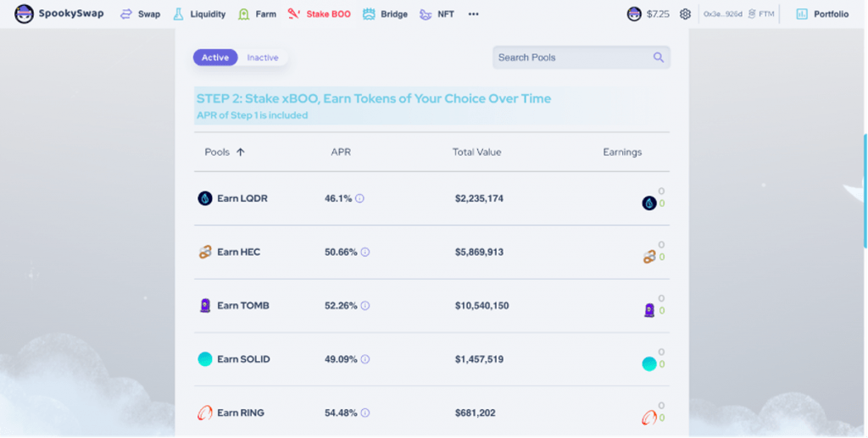Sort by Earnings column

coord(622,152)
